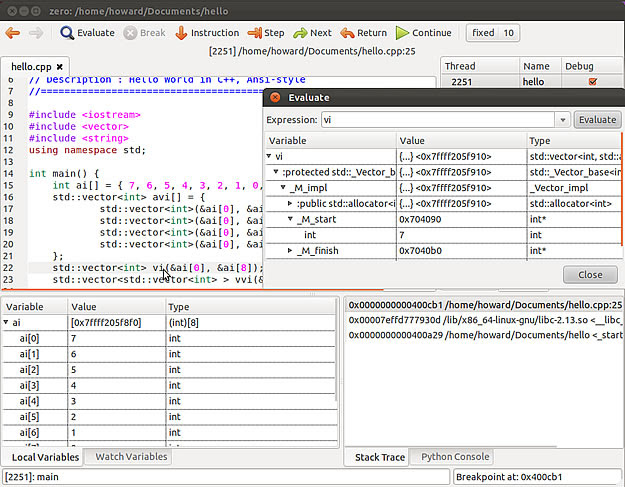Collapse the _M_impl node
The image size is (625, 487).
click(x=283, y=187)
